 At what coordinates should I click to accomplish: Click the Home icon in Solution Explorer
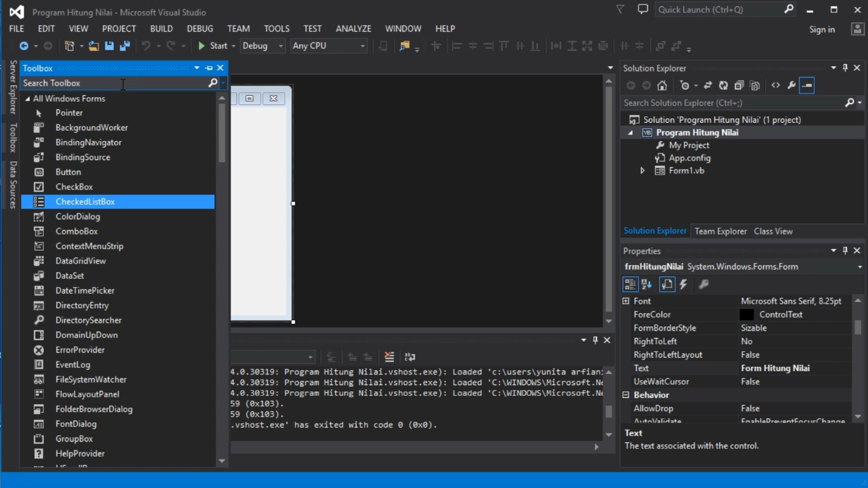(x=662, y=85)
